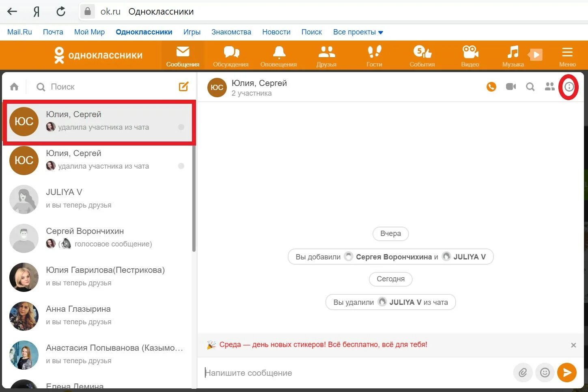Open the Видео camera tab

point(470,56)
